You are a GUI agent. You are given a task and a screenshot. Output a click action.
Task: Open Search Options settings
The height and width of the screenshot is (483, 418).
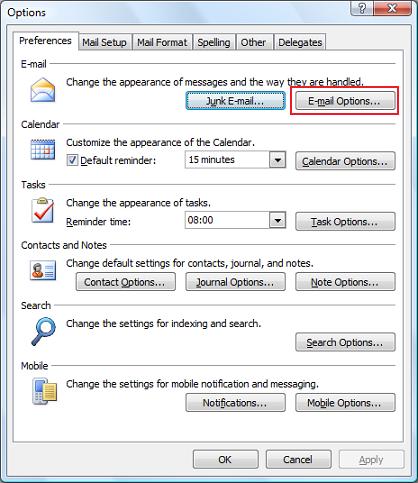click(x=345, y=342)
